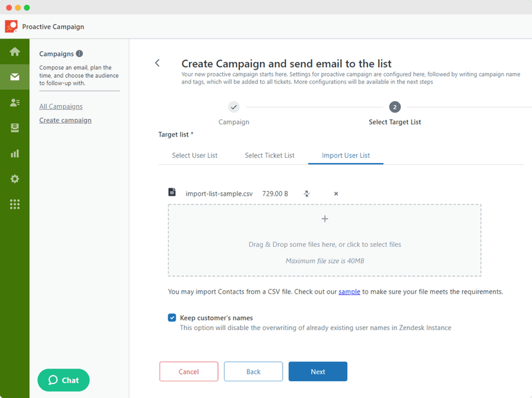View analytics via the bar chart sidebar icon
532x398 pixels.
(x=15, y=154)
